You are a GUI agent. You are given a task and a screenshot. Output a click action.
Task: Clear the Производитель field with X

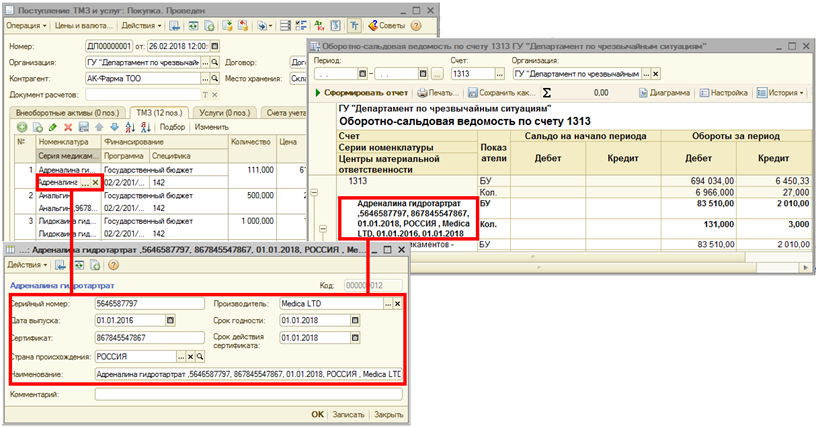tap(397, 303)
